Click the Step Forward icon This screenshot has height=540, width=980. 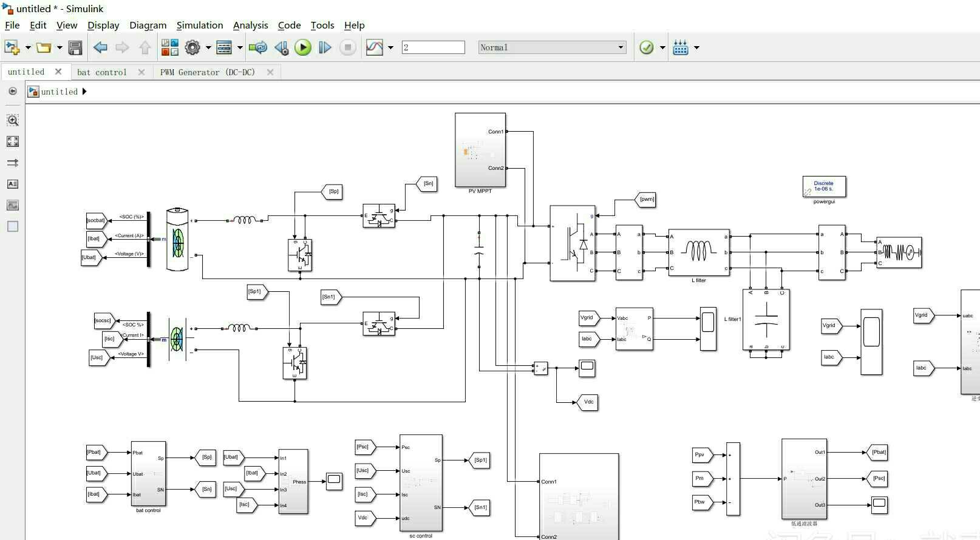(x=325, y=47)
